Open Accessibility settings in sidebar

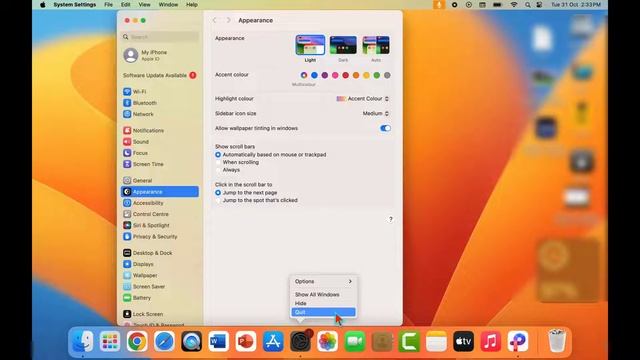[160, 203]
